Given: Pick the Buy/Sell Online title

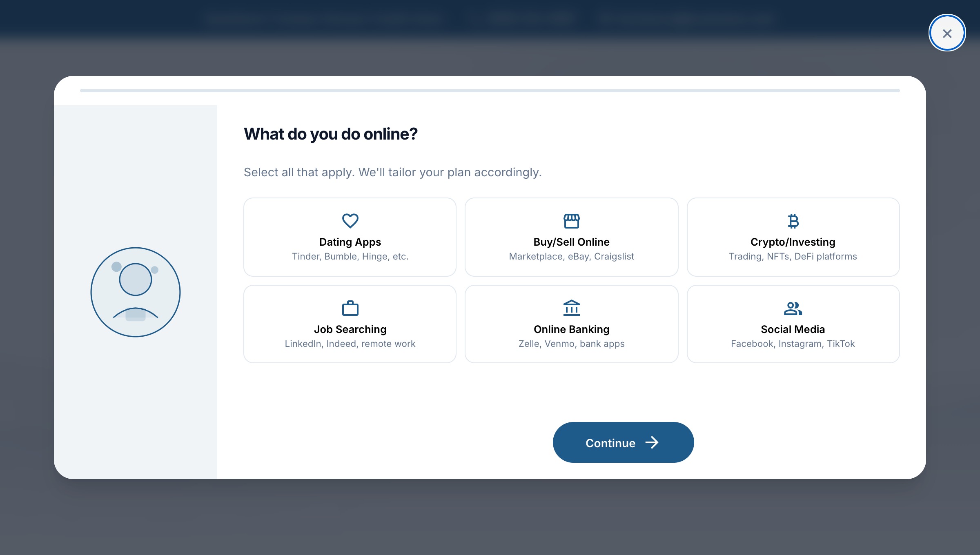Looking at the screenshot, I should (x=571, y=242).
